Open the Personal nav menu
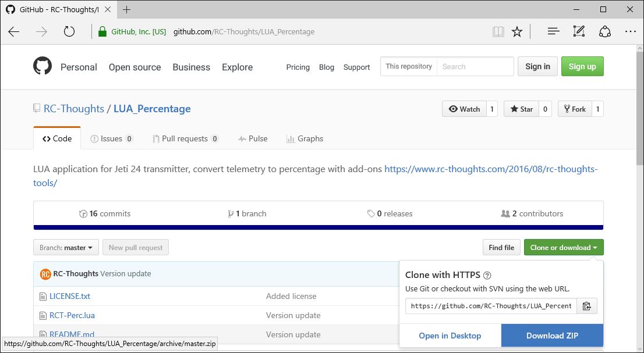The image size is (644, 353). click(79, 67)
